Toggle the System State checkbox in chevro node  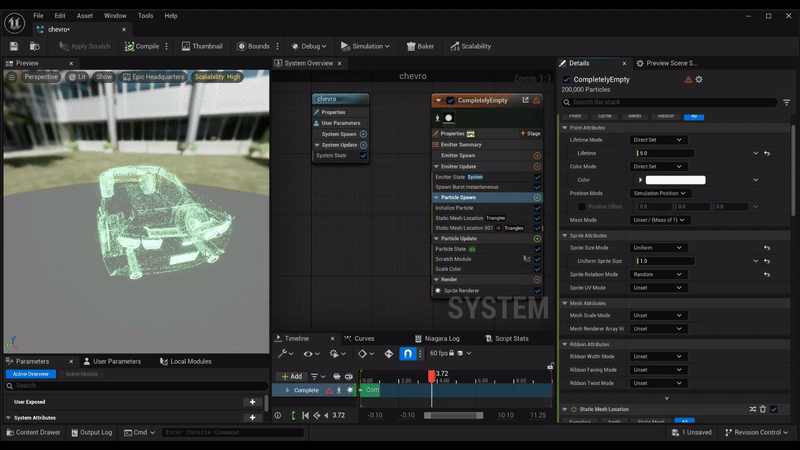363,156
